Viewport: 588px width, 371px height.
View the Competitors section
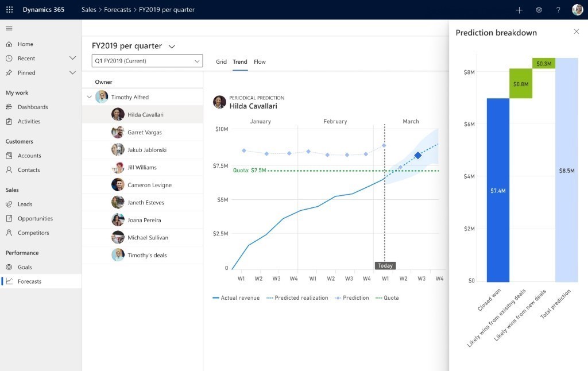36,233
